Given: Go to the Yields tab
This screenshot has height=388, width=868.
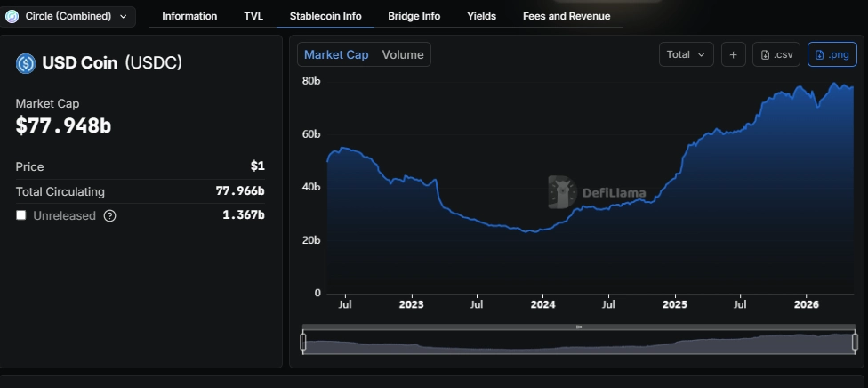Looking at the screenshot, I should [x=482, y=16].
